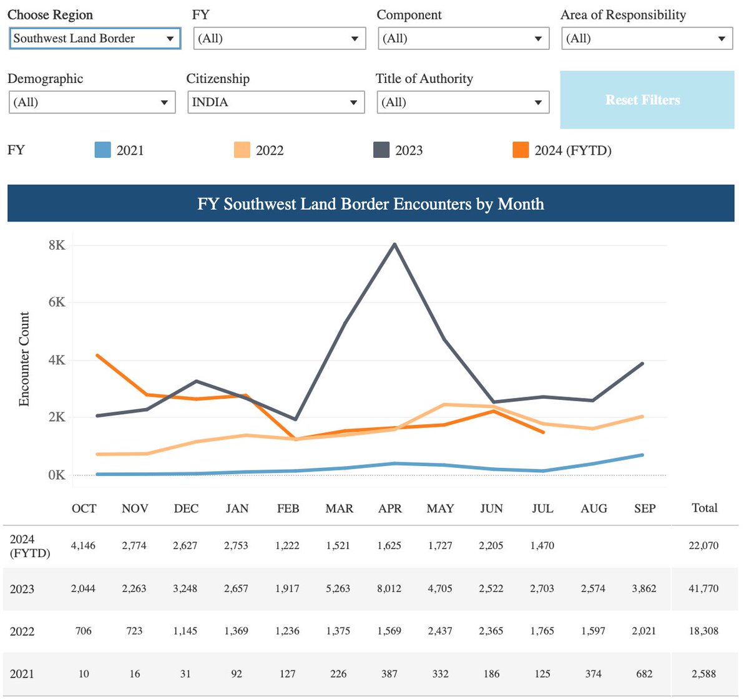Click the 2021 legend label

[x=130, y=150]
